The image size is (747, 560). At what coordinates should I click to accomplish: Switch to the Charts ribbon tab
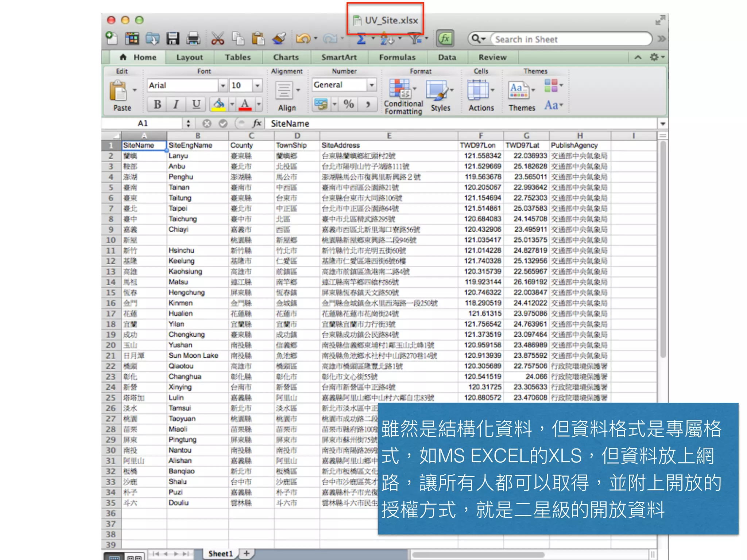286,57
